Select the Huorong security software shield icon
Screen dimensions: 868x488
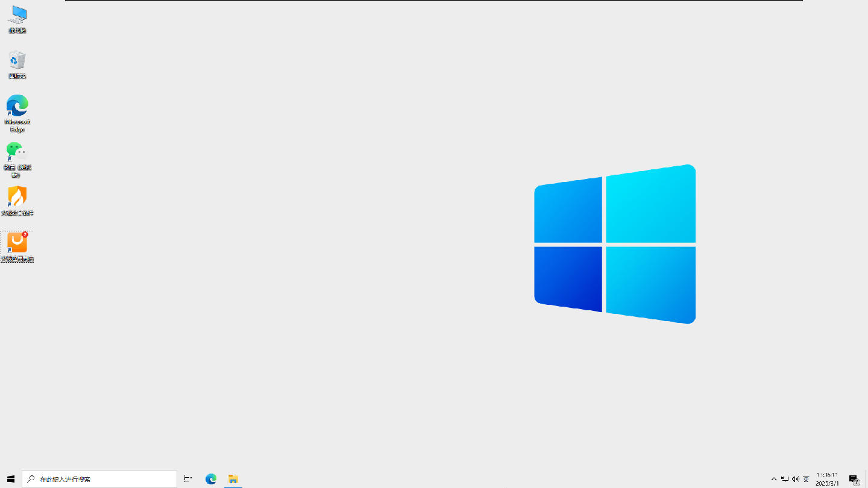(17, 198)
